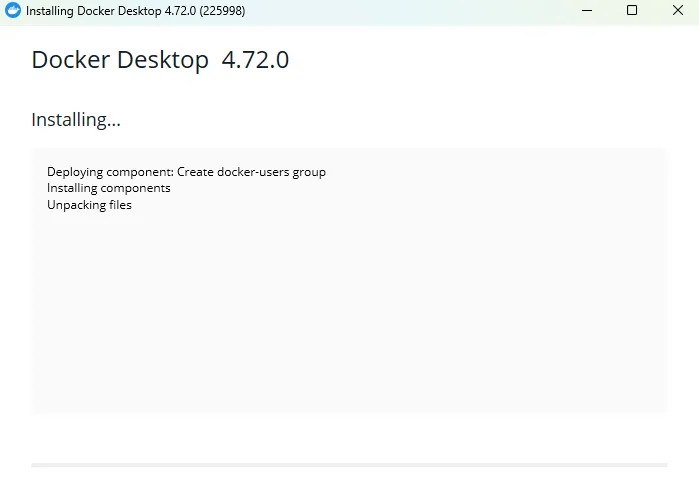Maximize the Docker Desktop installer window
The image size is (699, 481).
pyautogui.click(x=632, y=10)
